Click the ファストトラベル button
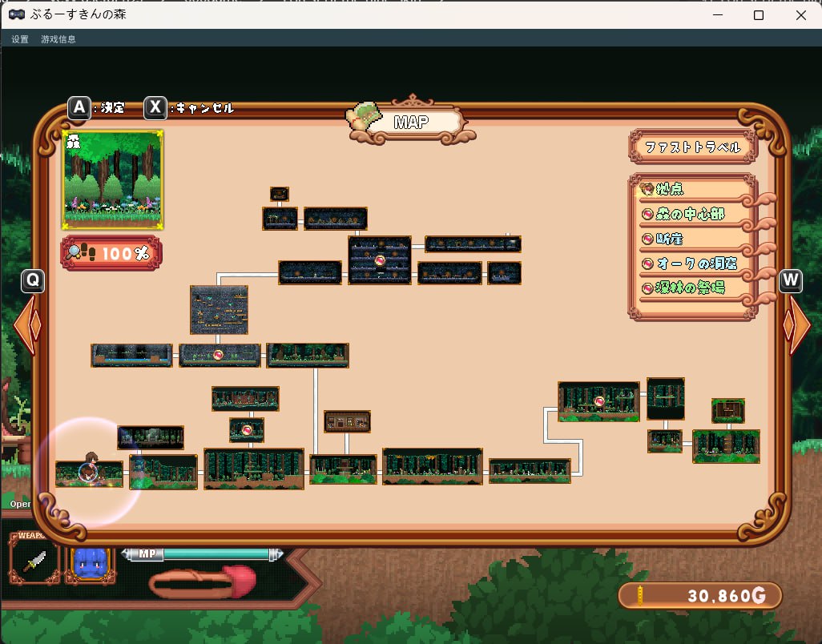 (692, 147)
